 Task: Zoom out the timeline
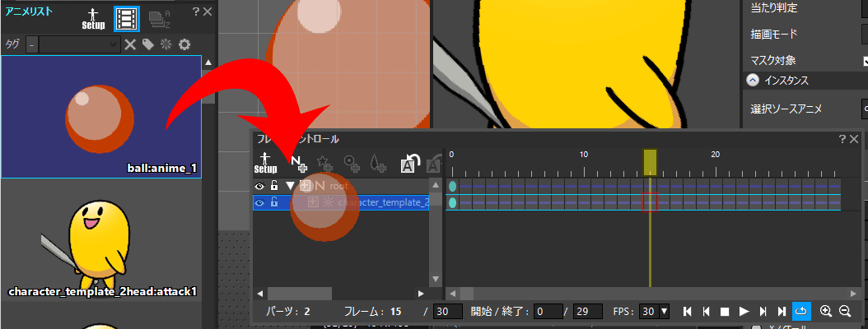coord(845,311)
